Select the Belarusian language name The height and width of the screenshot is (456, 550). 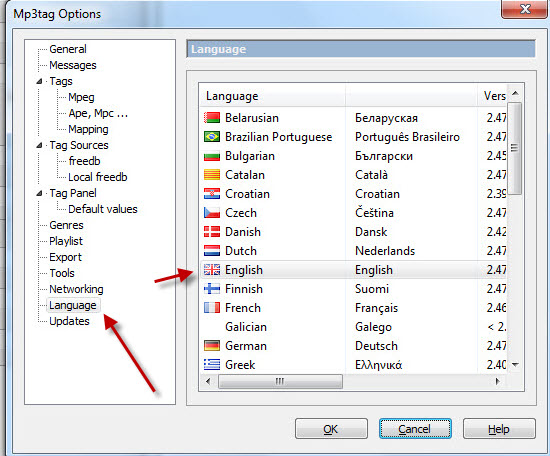click(252, 118)
